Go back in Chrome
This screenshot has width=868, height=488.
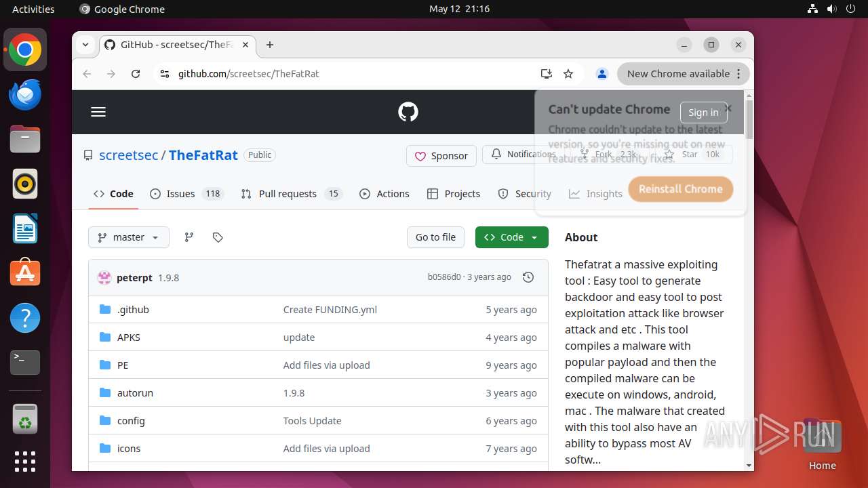pyautogui.click(x=87, y=74)
